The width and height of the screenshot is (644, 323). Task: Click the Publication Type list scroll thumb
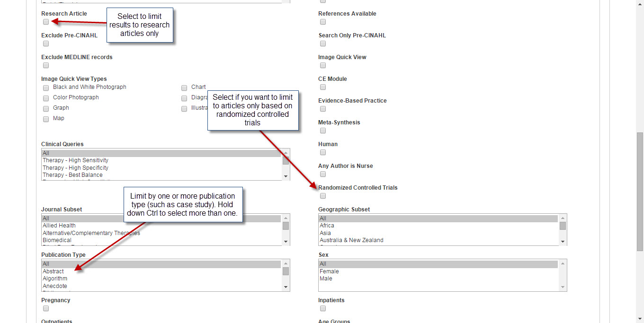click(x=286, y=271)
